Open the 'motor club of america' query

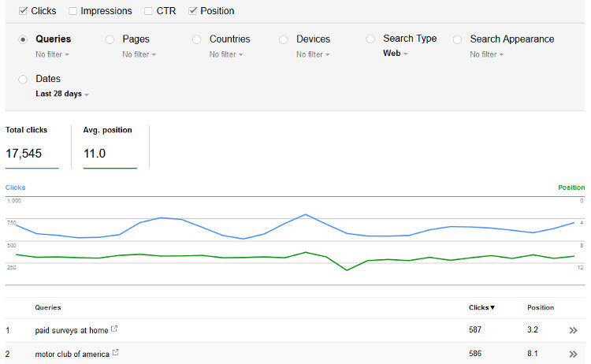[72, 355]
